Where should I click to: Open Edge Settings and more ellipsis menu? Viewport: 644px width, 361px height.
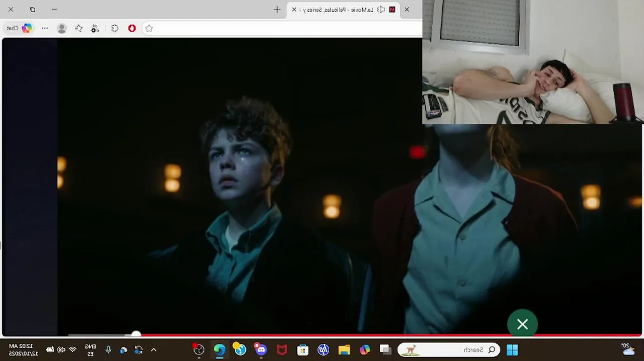point(45,28)
